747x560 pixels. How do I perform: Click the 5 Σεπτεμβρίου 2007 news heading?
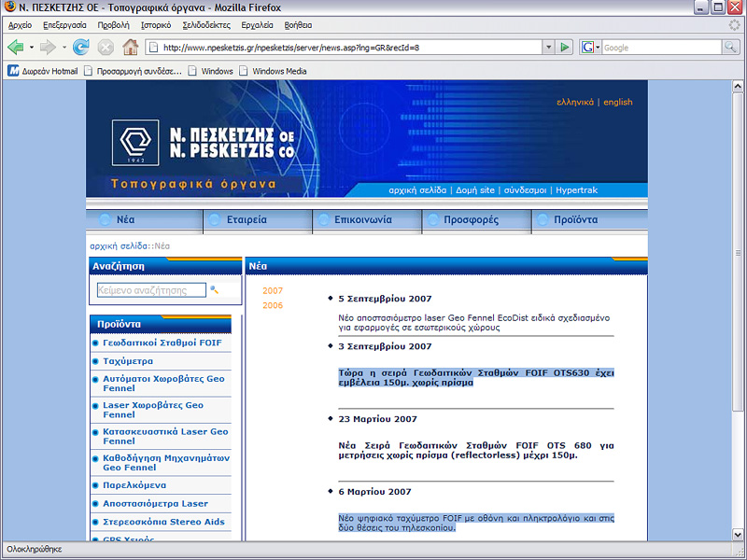pos(385,299)
